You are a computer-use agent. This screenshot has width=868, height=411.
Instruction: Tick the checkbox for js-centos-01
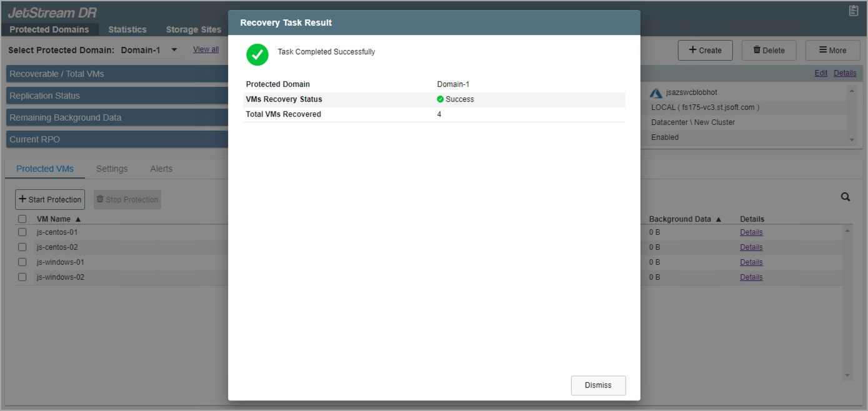(x=22, y=232)
